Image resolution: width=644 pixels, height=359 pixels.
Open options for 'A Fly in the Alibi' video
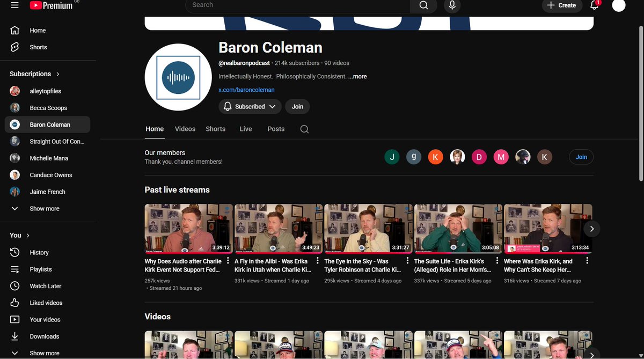click(318, 261)
